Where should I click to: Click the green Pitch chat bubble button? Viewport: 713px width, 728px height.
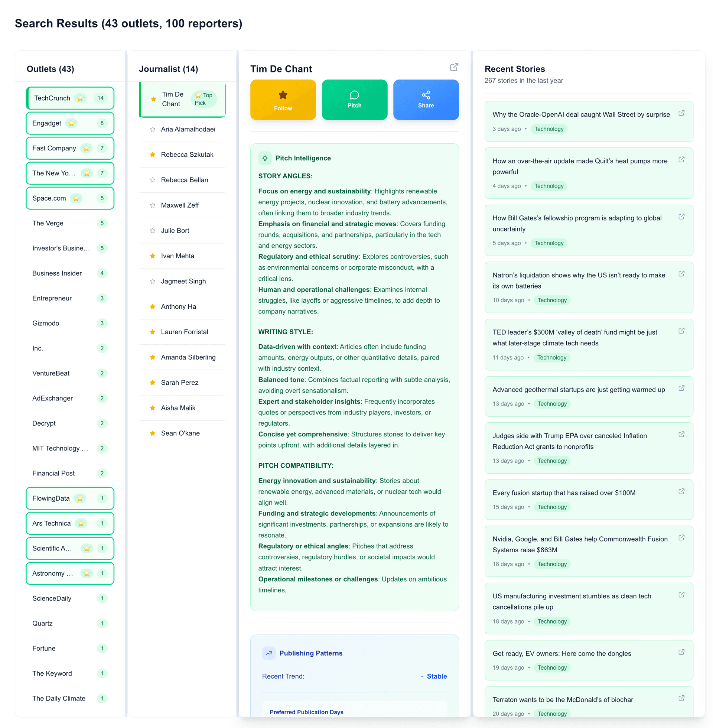pos(354,100)
